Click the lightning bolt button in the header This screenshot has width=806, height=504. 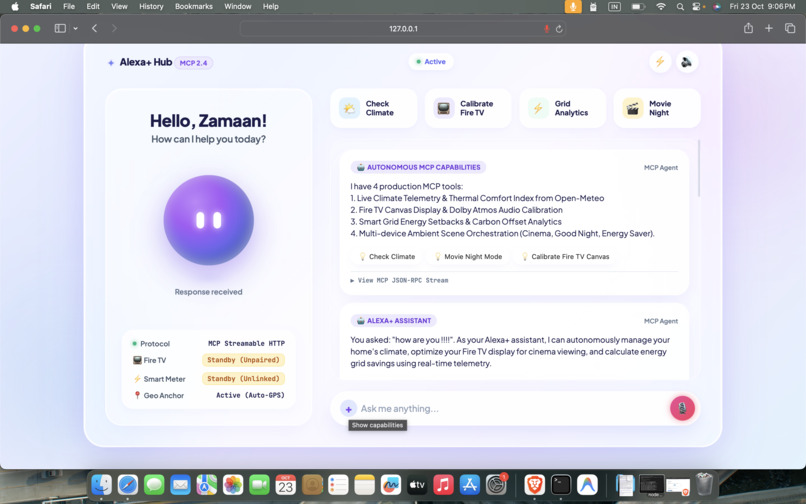(660, 62)
